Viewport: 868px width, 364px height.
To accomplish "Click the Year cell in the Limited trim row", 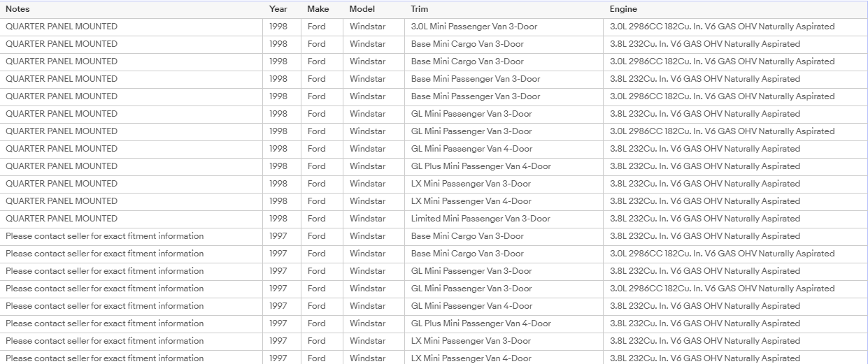I will pyautogui.click(x=278, y=219).
